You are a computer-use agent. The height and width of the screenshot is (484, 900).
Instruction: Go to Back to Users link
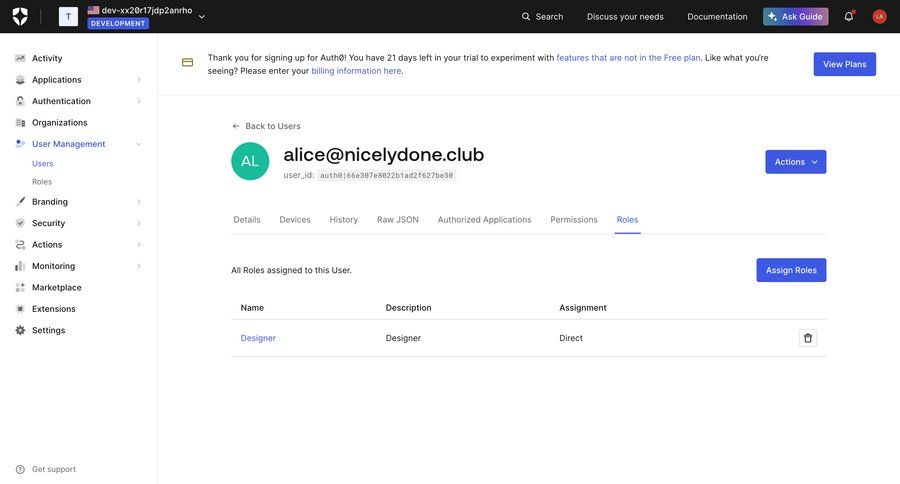pos(273,126)
